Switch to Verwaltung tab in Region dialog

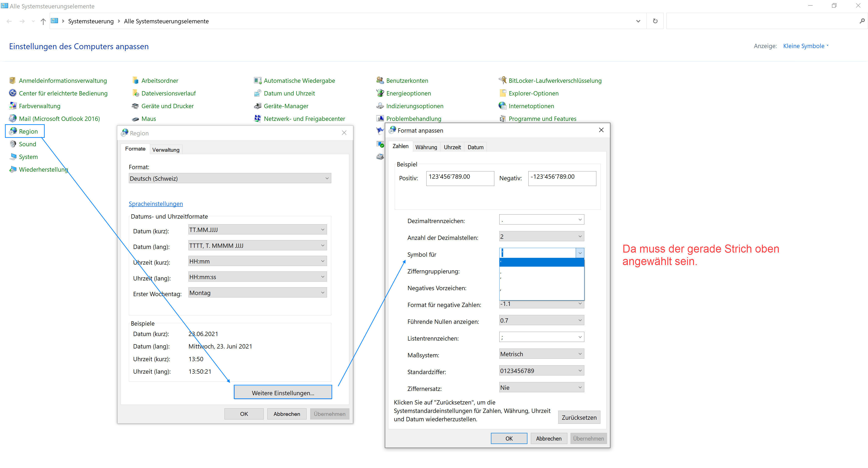tap(166, 150)
